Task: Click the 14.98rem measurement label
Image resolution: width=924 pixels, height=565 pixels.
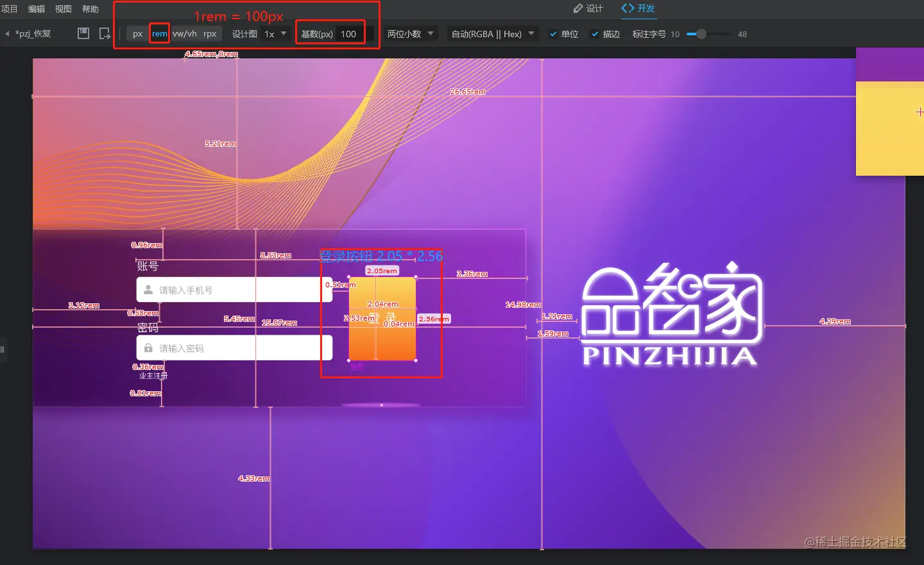Action: point(523,305)
